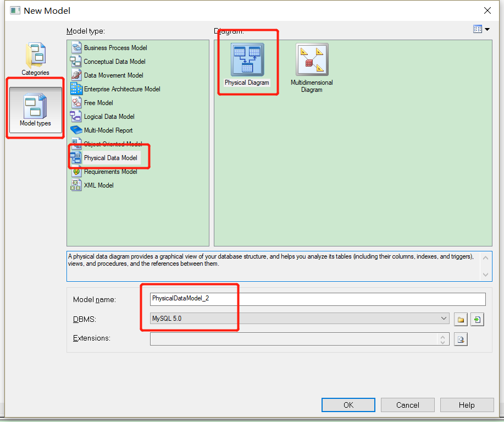504x422 pixels.
Task: Confirm with the OK button
Action: tap(348, 405)
